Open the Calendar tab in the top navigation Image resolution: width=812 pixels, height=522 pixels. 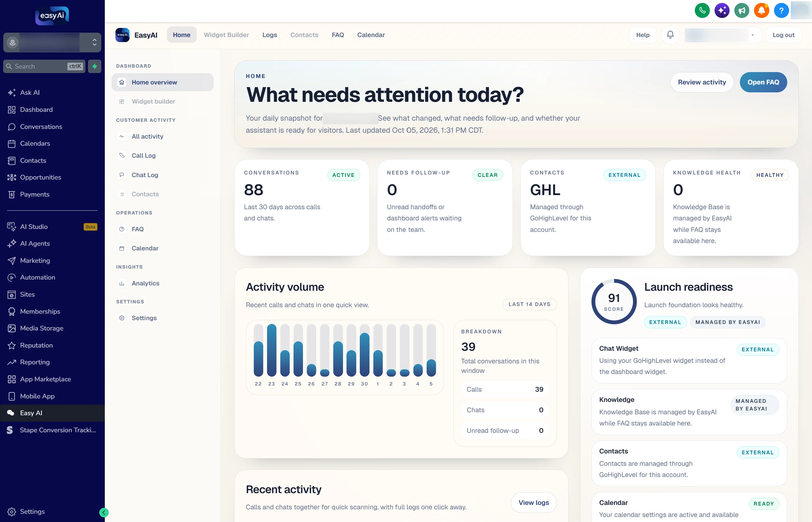pos(371,35)
